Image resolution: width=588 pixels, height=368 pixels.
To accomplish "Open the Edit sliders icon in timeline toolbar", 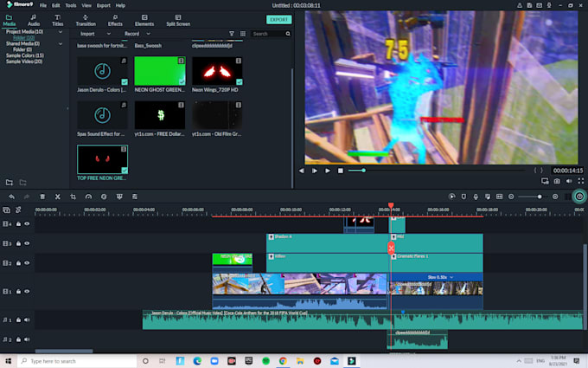I will click(135, 197).
